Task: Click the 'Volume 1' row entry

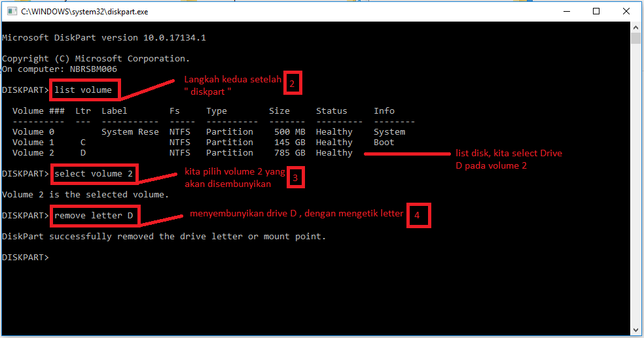Action: [33, 143]
